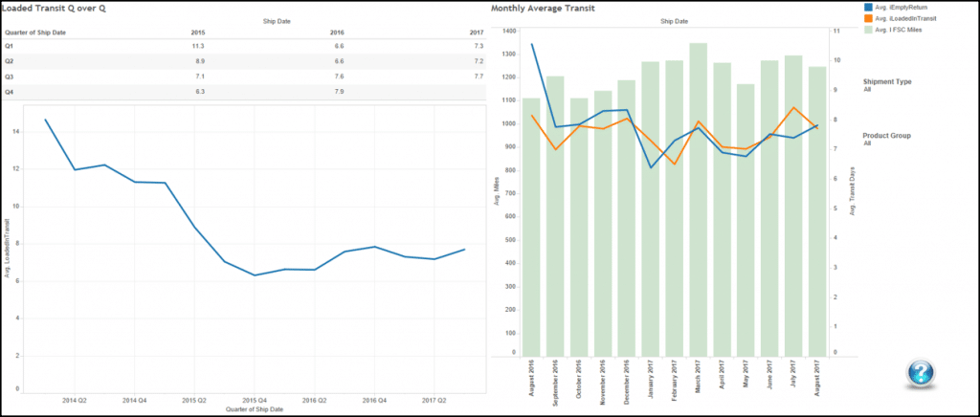Click the orange Avg. iLoadedInTransit legend swatch

(x=868, y=18)
